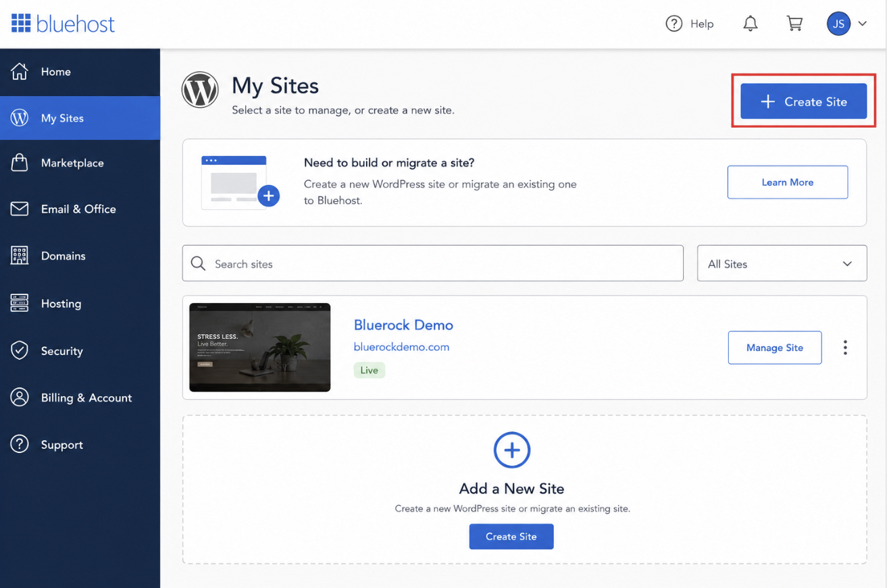Screen dimensions: 887x588
Task: Open Email & Office section
Action: [80, 209]
